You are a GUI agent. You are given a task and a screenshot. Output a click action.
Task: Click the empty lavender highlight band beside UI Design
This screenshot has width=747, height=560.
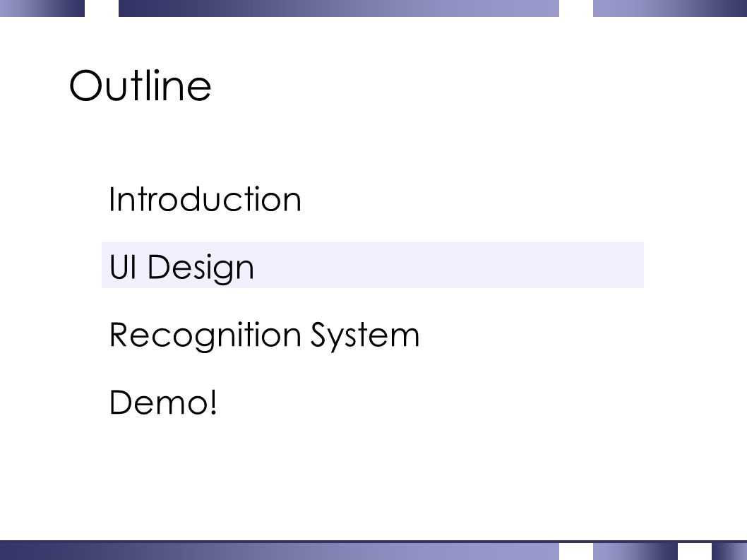click(448, 265)
